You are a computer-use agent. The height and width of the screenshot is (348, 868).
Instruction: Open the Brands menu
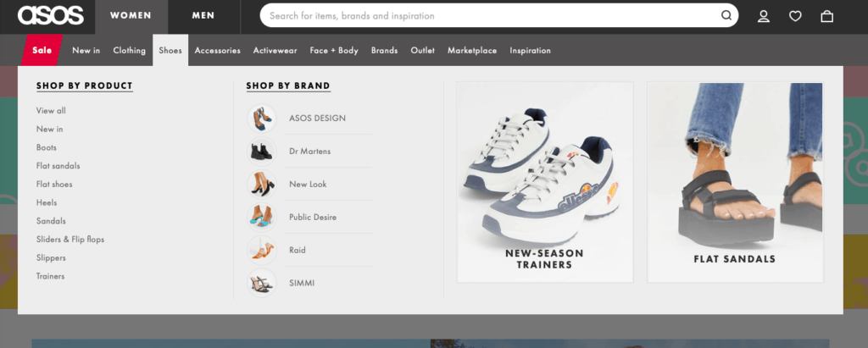384,50
